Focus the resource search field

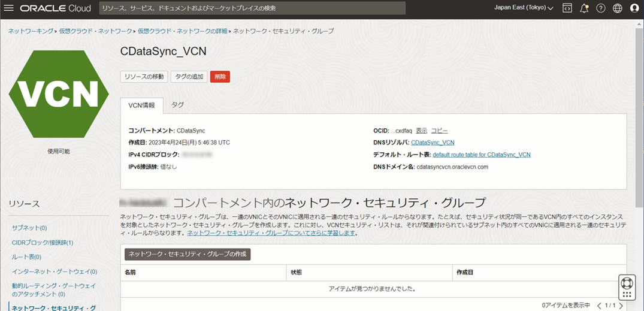tap(252, 8)
